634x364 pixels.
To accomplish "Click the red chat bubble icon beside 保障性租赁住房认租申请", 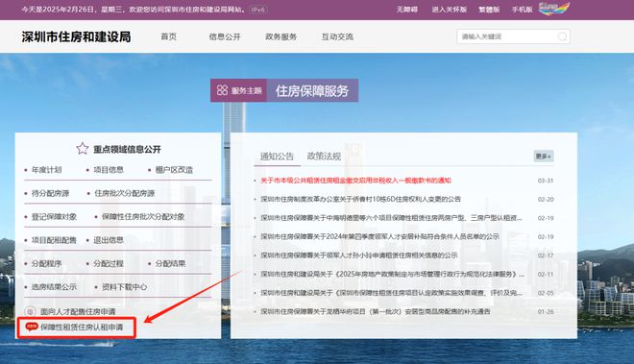I will point(31,327).
